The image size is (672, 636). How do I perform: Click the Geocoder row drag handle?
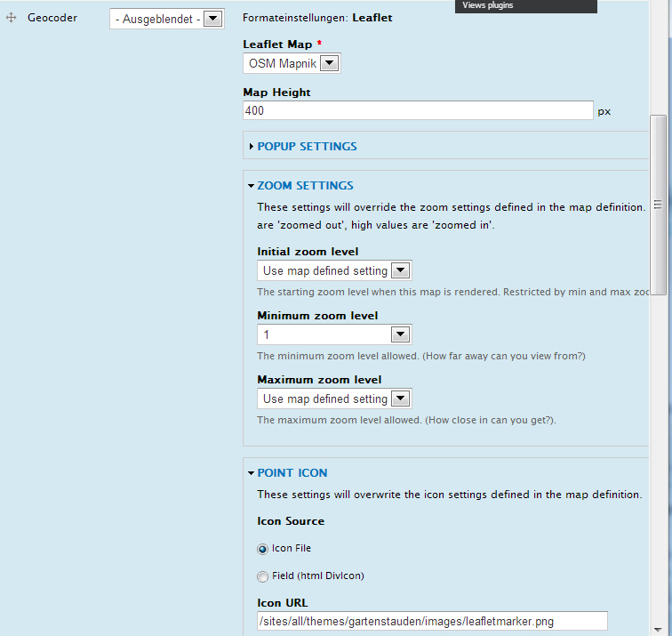[12, 18]
